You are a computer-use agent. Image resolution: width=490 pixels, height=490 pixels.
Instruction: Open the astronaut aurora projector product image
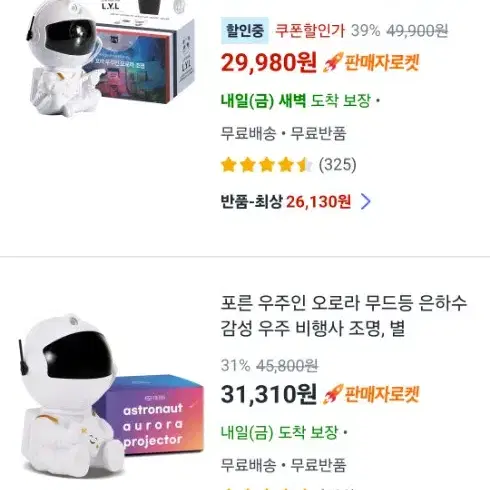click(111, 393)
